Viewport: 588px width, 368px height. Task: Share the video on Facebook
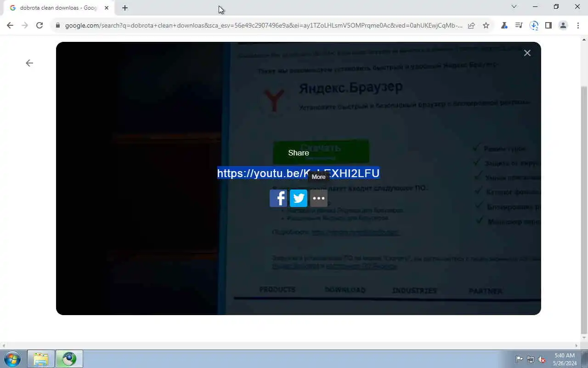(x=278, y=198)
